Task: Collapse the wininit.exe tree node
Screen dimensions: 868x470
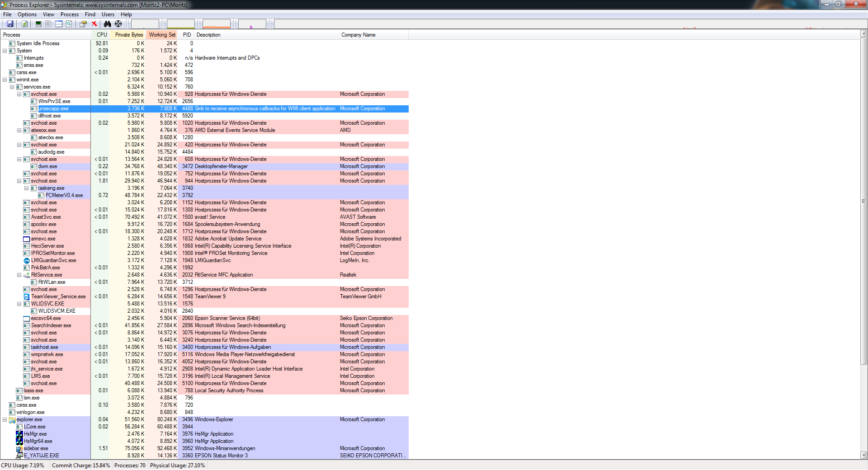Action: click(x=5, y=80)
